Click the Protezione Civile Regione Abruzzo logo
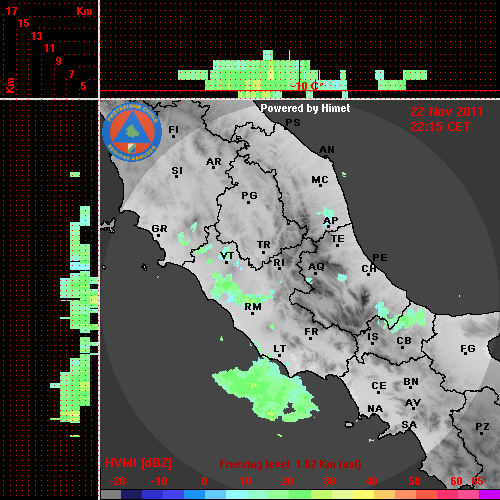Image resolution: width=500 pixels, height=500 pixels. point(132,132)
